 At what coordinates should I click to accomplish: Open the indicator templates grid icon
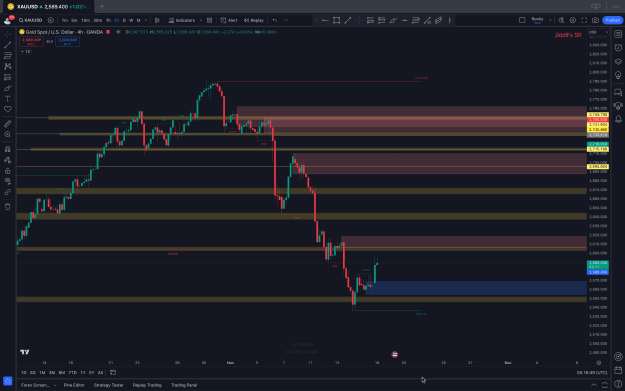click(x=210, y=20)
